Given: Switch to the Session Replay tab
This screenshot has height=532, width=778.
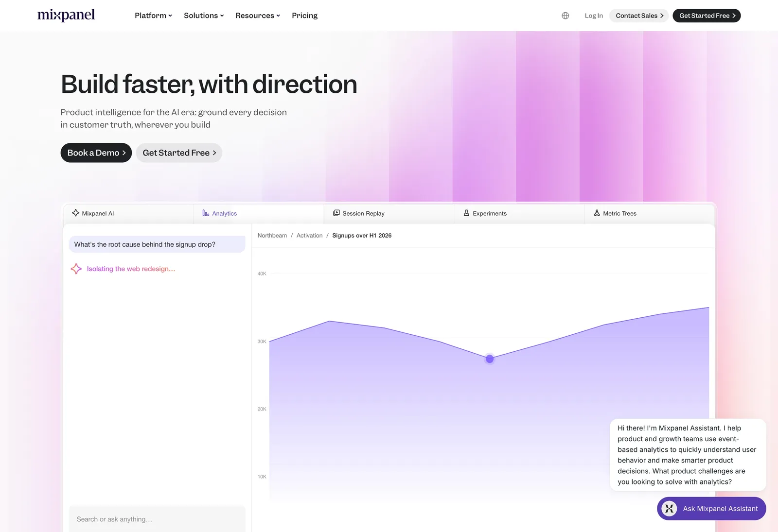Looking at the screenshot, I should pyautogui.click(x=389, y=213).
